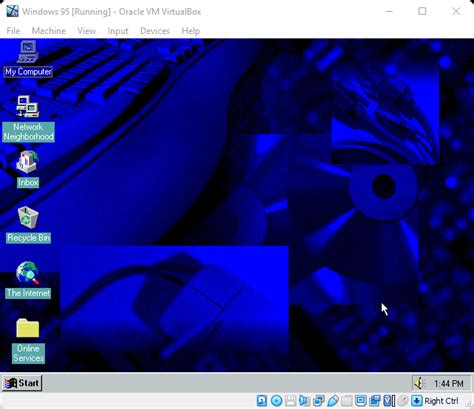
Task: Click the VirtualBox shared folders indicator
Action: [x=347, y=400]
